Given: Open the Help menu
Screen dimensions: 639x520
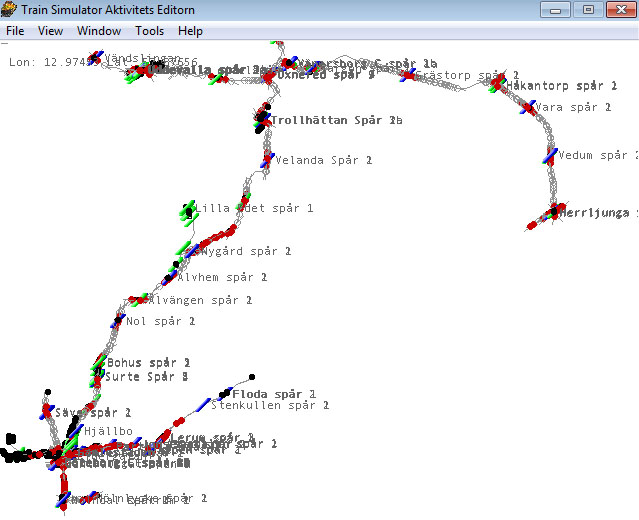Looking at the screenshot, I should click(190, 31).
